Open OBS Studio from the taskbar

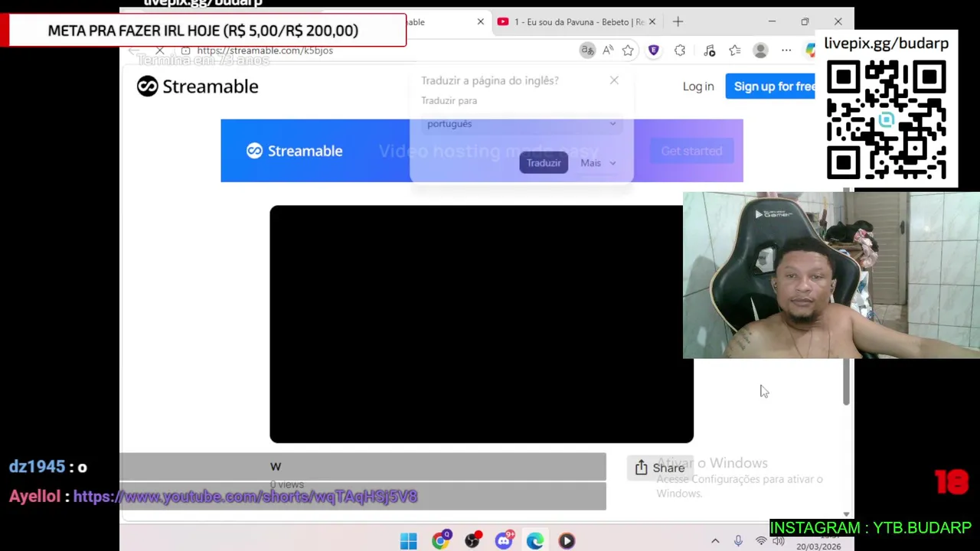click(472, 541)
